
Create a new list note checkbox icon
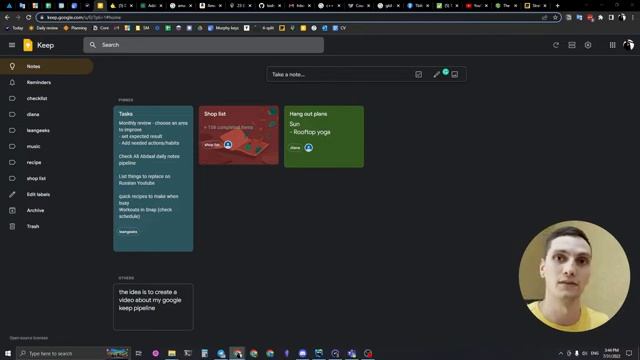pos(418,74)
